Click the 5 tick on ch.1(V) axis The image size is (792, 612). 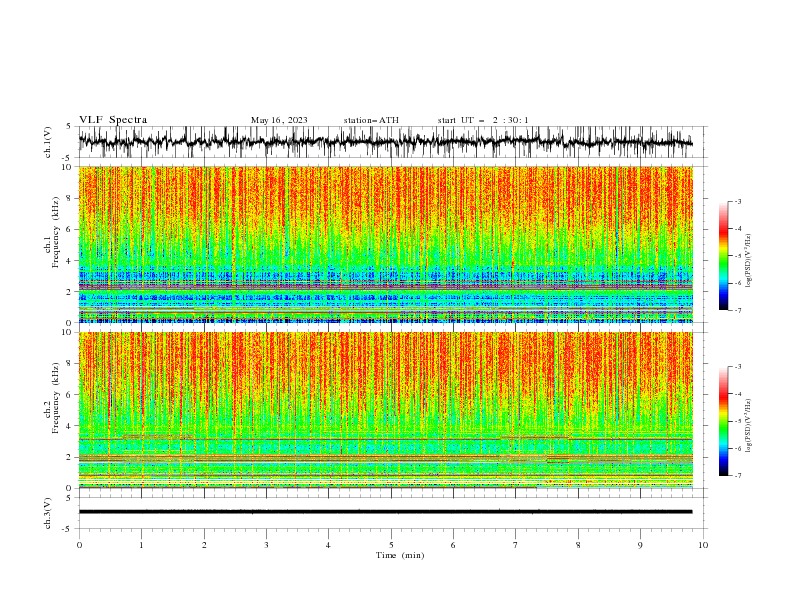click(x=69, y=126)
